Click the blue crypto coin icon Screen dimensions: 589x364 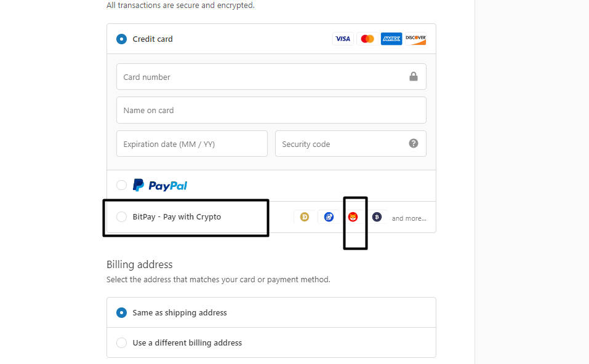click(x=329, y=217)
